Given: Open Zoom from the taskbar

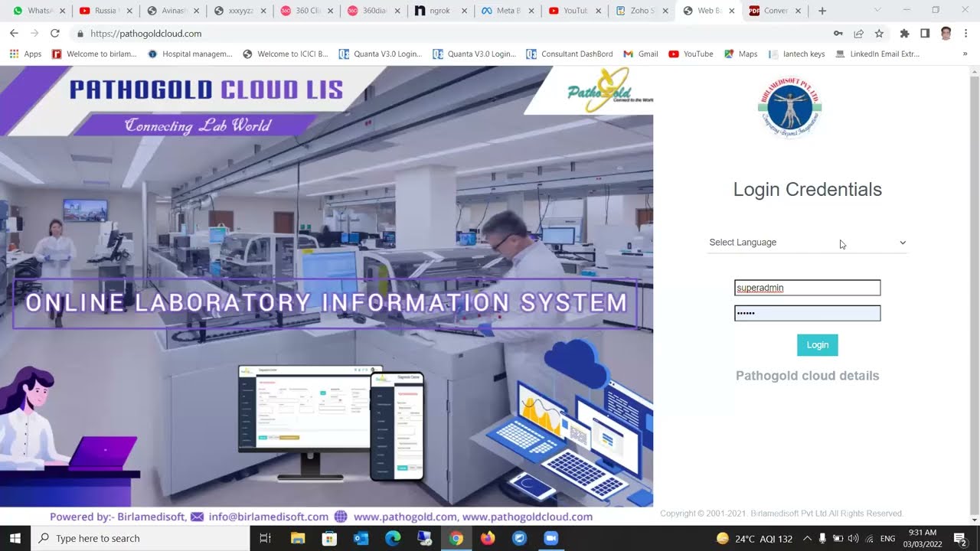Looking at the screenshot, I should point(550,538).
